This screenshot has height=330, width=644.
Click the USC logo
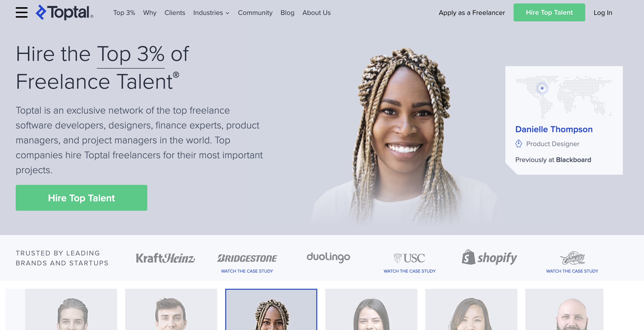click(409, 258)
